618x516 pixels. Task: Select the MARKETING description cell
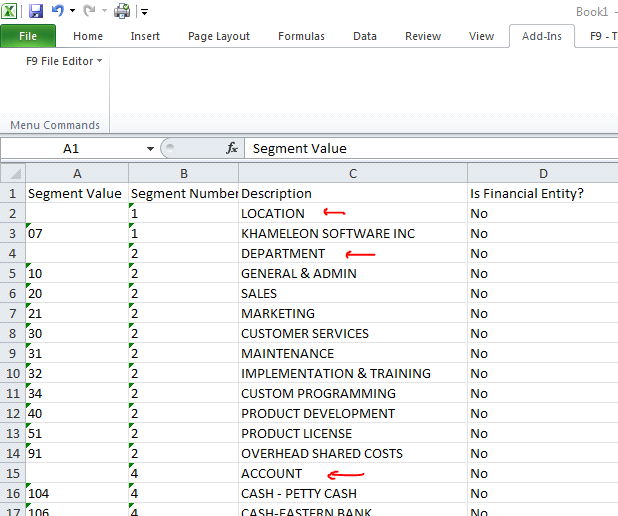353,313
